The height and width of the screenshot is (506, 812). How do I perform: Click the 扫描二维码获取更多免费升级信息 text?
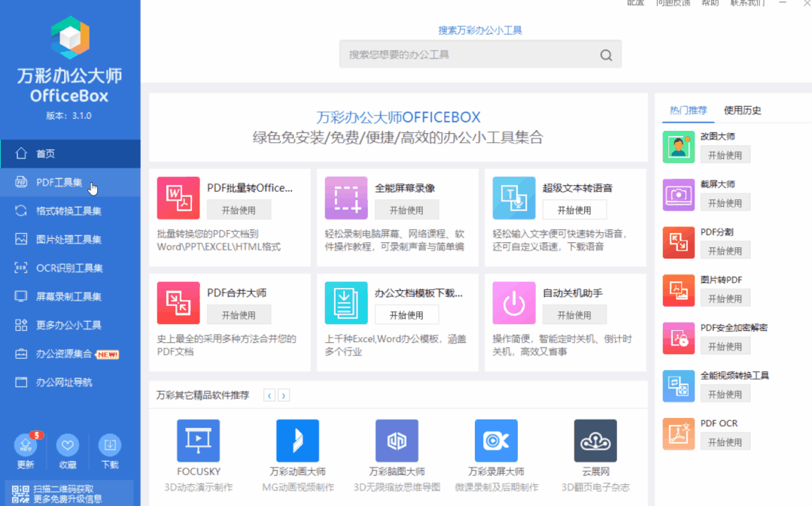tap(67, 494)
